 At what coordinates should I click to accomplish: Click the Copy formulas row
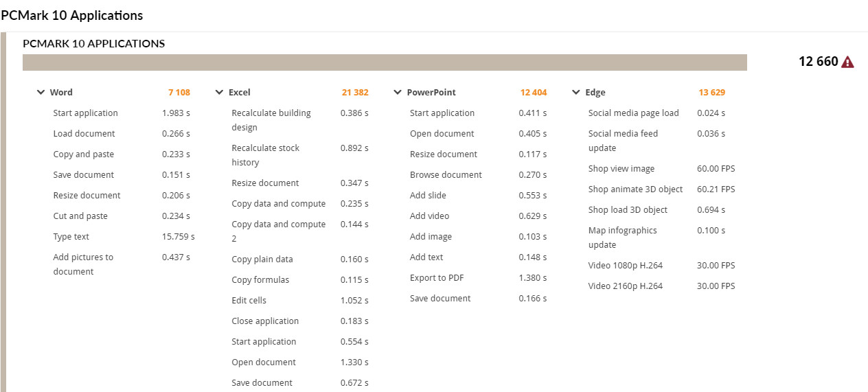click(x=300, y=279)
